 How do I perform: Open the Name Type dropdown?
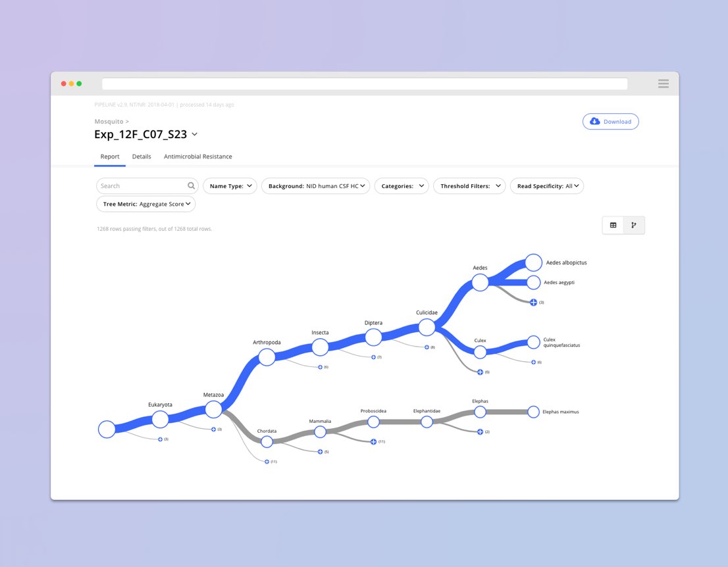coord(230,186)
